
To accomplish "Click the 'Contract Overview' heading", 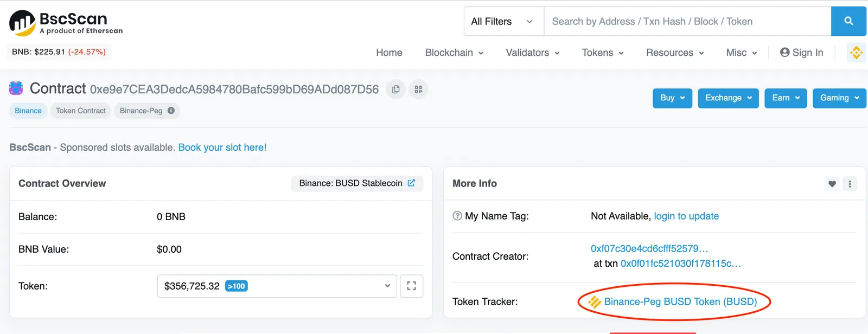I will pyautogui.click(x=62, y=183).
